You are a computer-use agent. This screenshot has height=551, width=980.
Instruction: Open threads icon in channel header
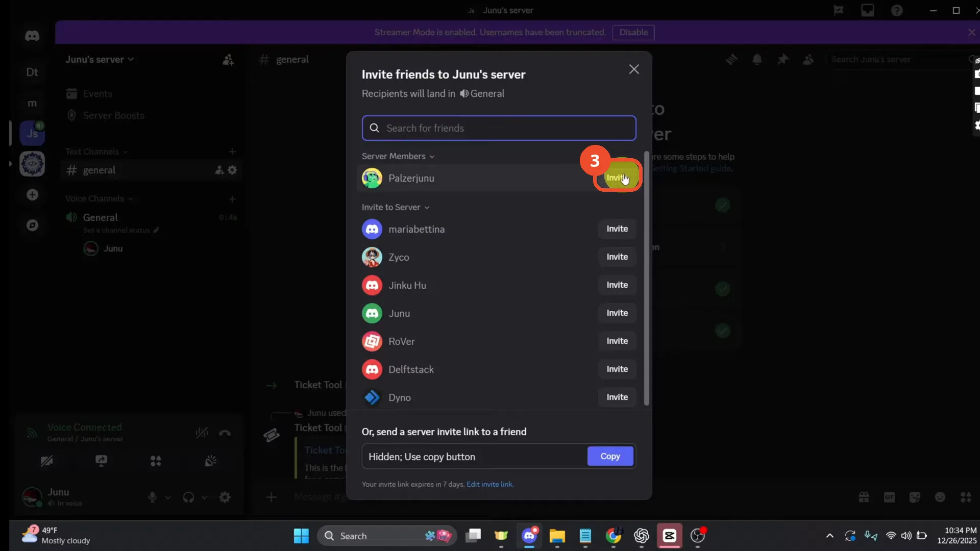click(731, 60)
